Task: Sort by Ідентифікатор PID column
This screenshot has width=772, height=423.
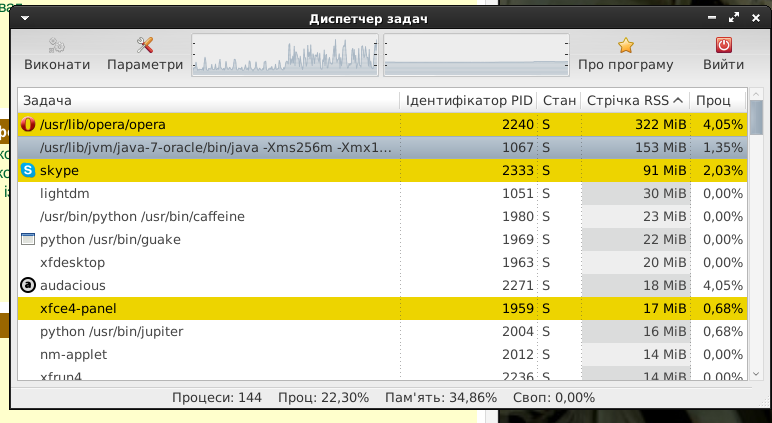Action: (467, 101)
